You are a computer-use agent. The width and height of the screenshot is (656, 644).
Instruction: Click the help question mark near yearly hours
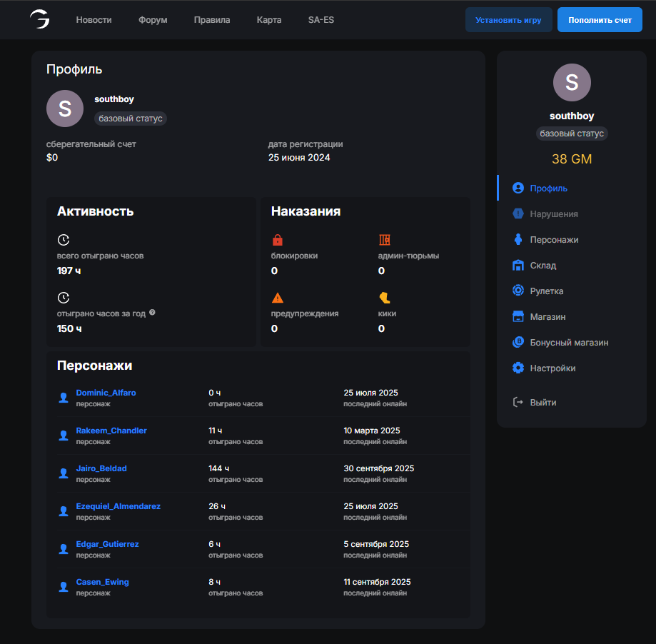152,313
